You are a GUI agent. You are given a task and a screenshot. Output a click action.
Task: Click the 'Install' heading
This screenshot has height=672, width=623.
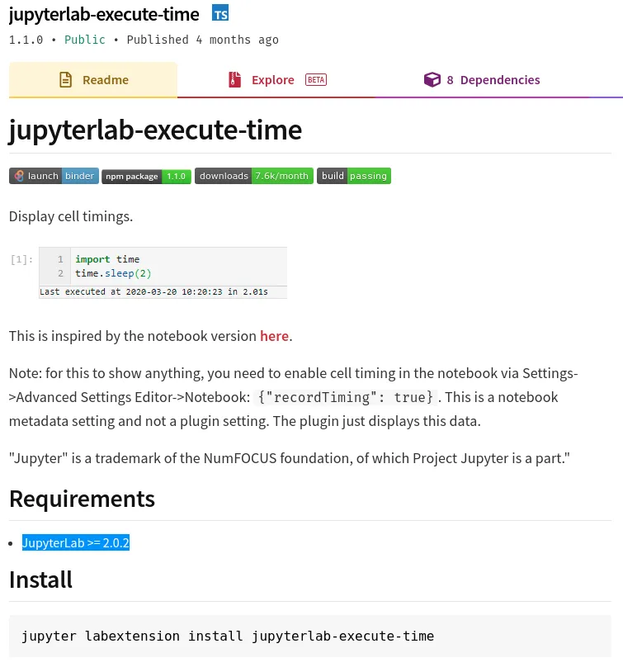point(40,580)
